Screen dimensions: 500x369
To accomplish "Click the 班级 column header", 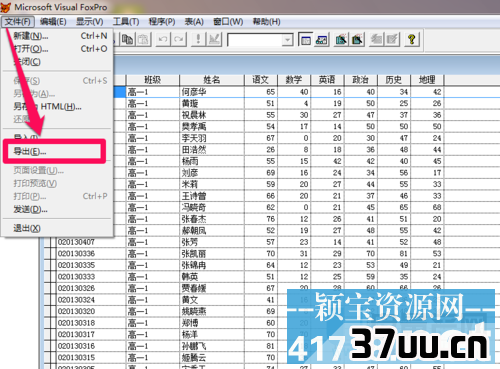I will (153, 80).
